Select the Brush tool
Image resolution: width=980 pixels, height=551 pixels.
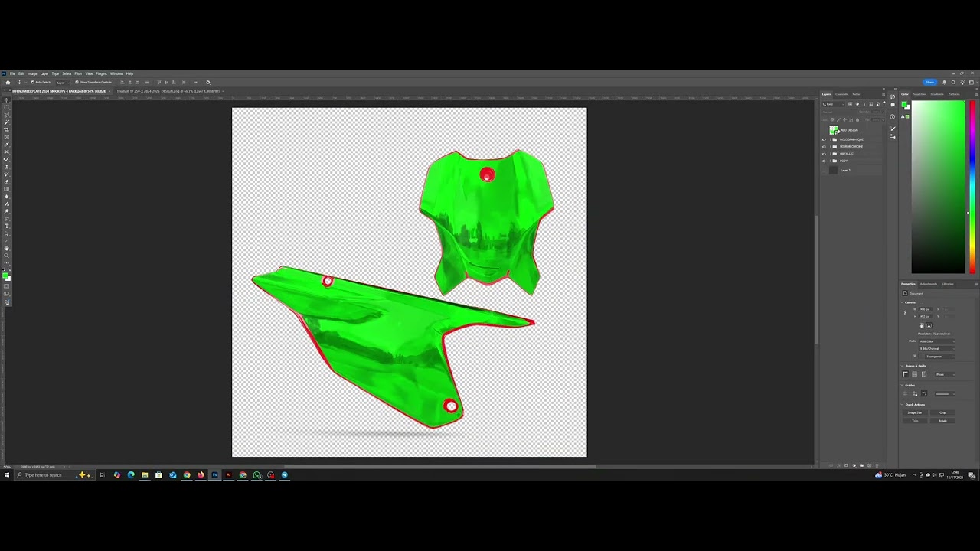pos(6,159)
